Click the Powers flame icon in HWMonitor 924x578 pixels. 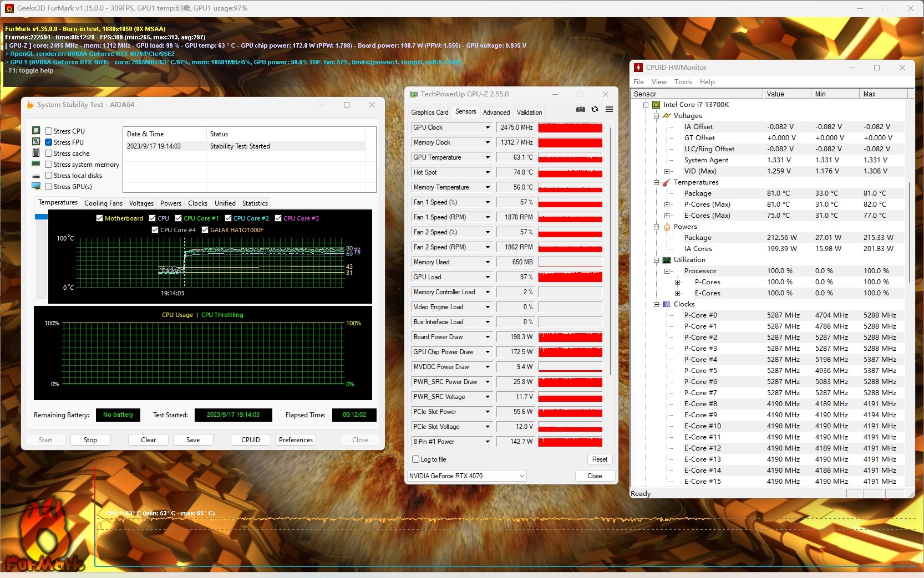point(667,227)
